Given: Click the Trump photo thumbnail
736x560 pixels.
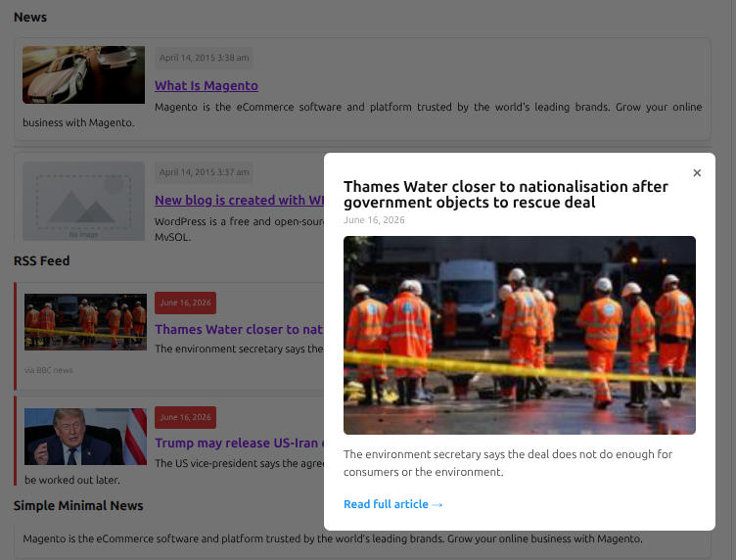Looking at the screenshot, I should (x=85, y=437).
